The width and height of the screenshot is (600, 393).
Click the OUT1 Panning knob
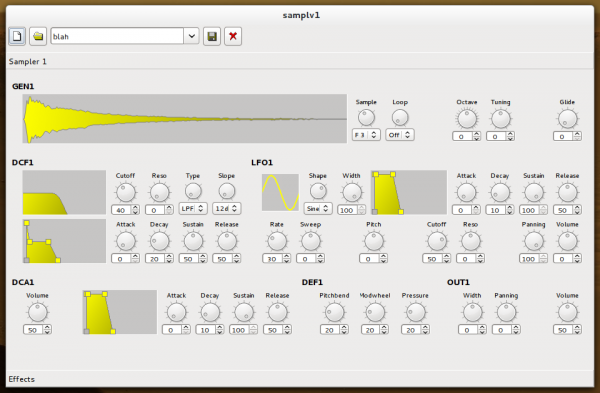tap(506, 312)
